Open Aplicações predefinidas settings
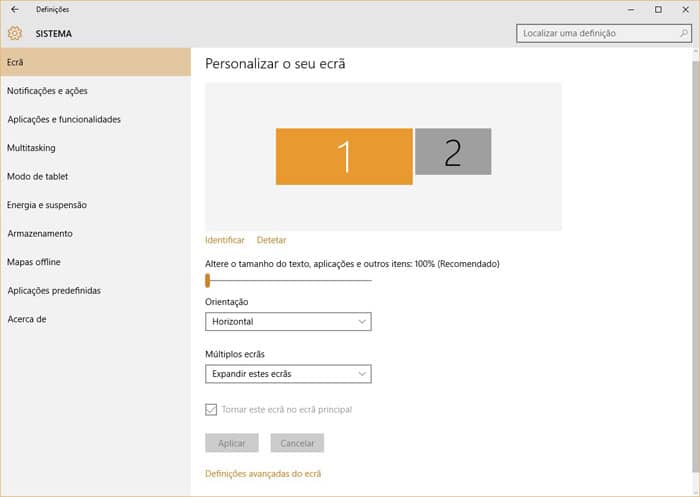 coord(95,291)
